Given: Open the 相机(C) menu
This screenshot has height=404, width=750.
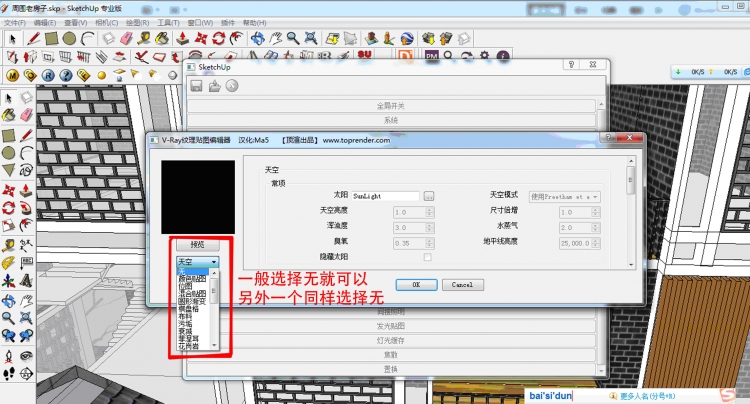Looking at the screenshot, I should [107, 22].
